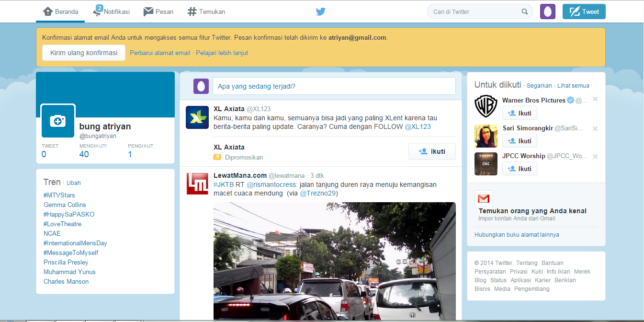644x322 pixels.
Task: Click Apa yang sedang terjadi compose box
Action: (x=334, y=86)
